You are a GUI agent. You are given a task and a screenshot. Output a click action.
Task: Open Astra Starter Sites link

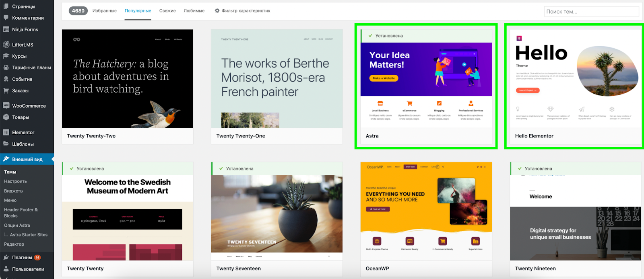tap(29, 235)
